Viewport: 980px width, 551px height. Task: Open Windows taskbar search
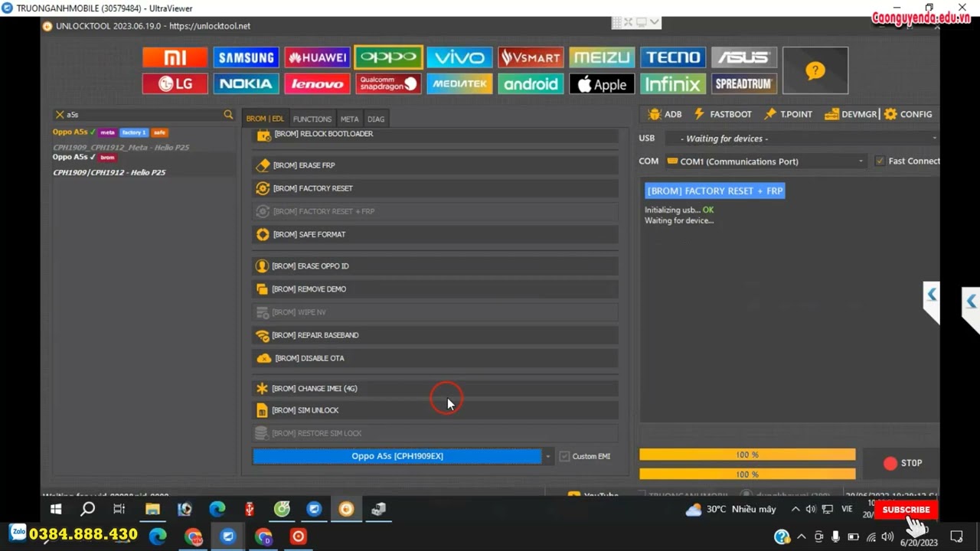88,509
